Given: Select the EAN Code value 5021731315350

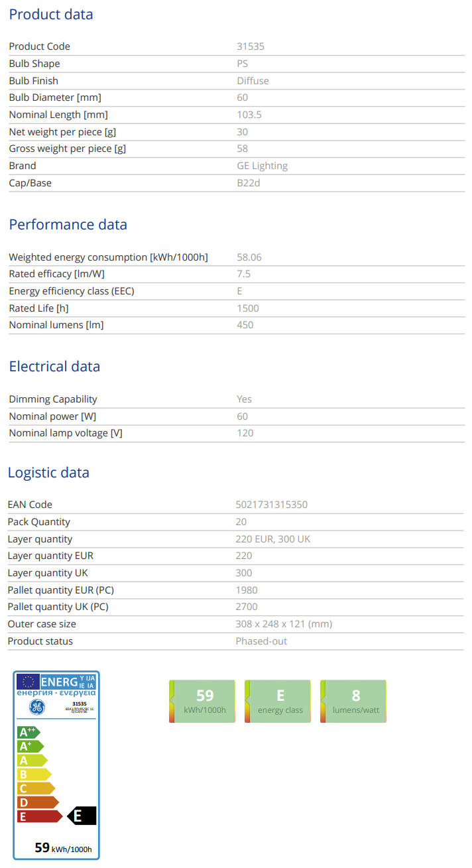Looking at the screenshot, I should pyautogui.click(x=272, y=505).
